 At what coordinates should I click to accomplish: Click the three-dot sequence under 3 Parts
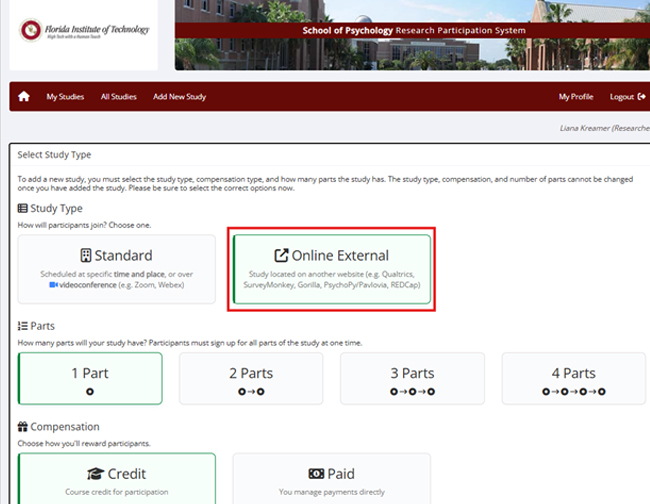coord(412,392)
